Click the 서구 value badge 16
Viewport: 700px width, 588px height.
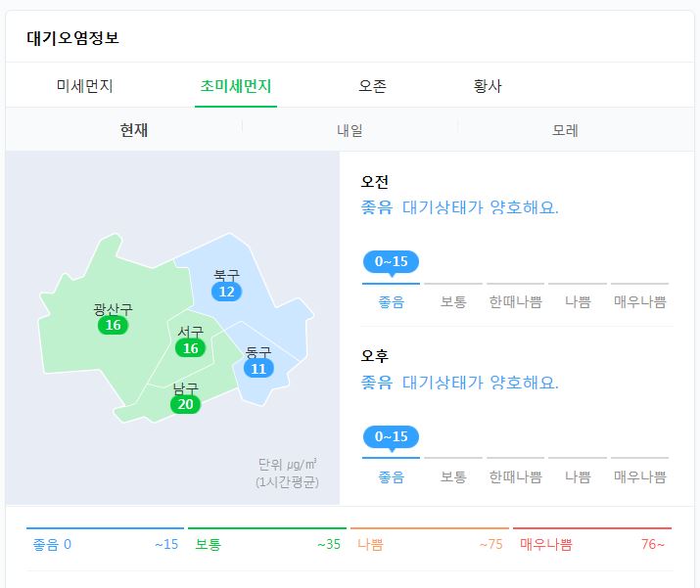pos(191,348)
